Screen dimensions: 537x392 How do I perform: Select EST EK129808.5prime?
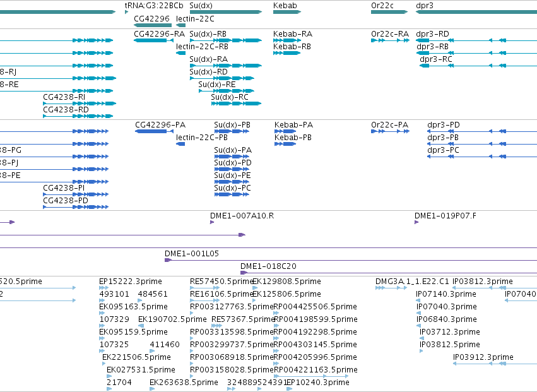click(255, 288)
